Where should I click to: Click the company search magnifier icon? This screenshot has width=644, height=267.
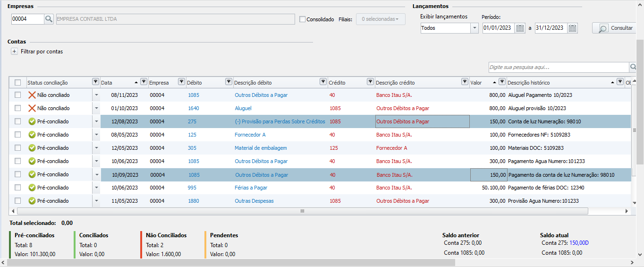click(49, 19)
